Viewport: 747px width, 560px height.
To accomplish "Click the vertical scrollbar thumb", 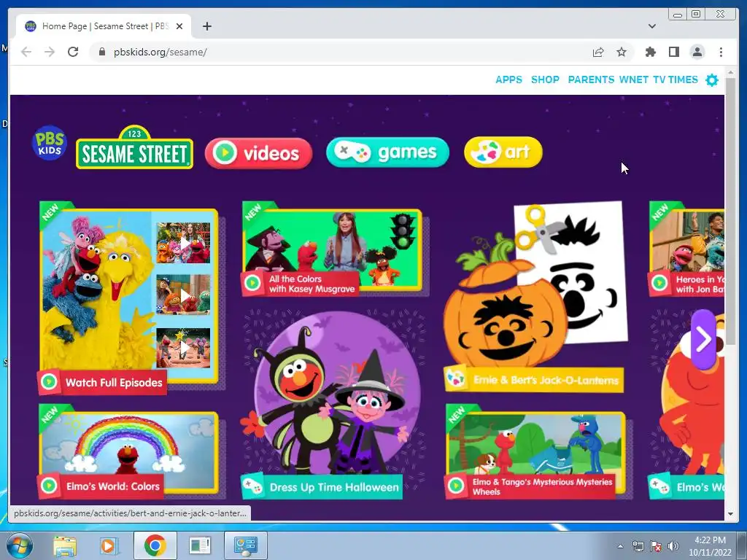I will 730,211.
